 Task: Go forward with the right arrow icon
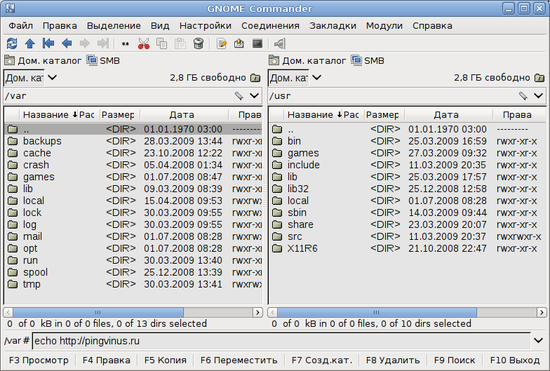click(85, 43)
